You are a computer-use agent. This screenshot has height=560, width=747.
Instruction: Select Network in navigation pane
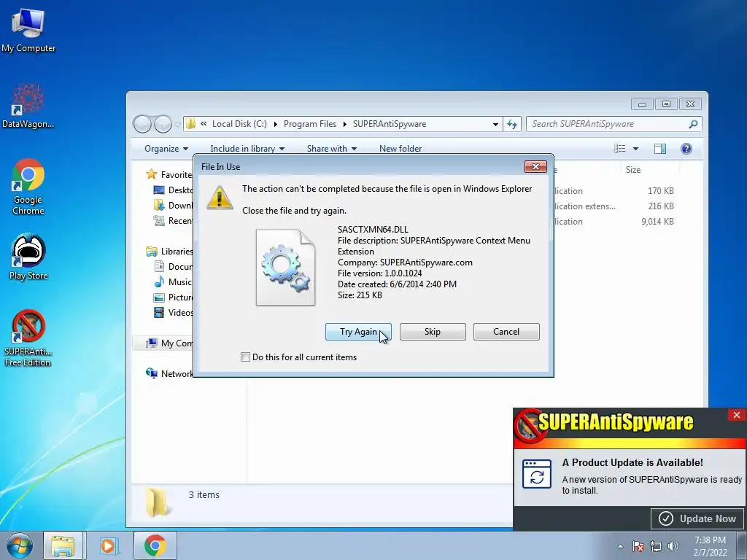pyautogui.click(x=169, y=374)
